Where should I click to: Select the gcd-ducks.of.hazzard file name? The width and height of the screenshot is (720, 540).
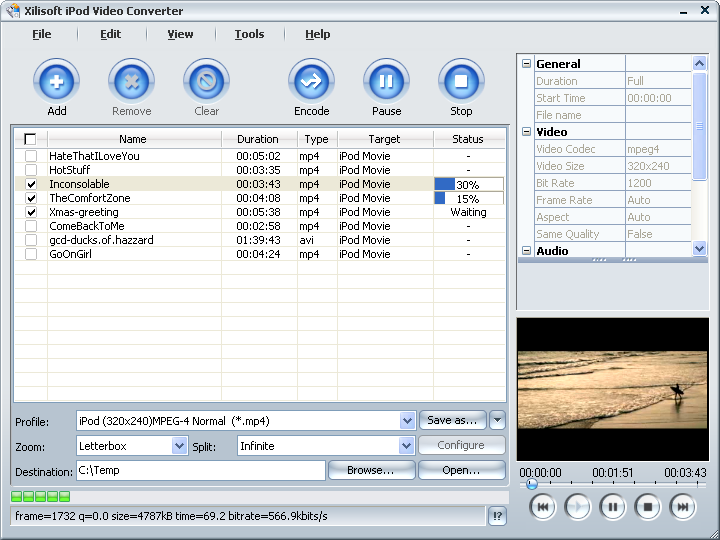click(101, 240)
